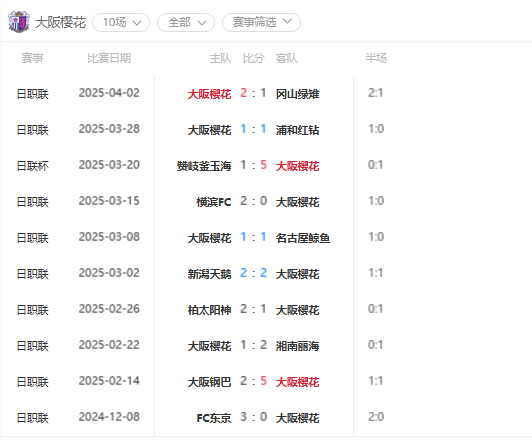
Task: Open the 浦和红钻 team link
Action: tap(298, 130)
